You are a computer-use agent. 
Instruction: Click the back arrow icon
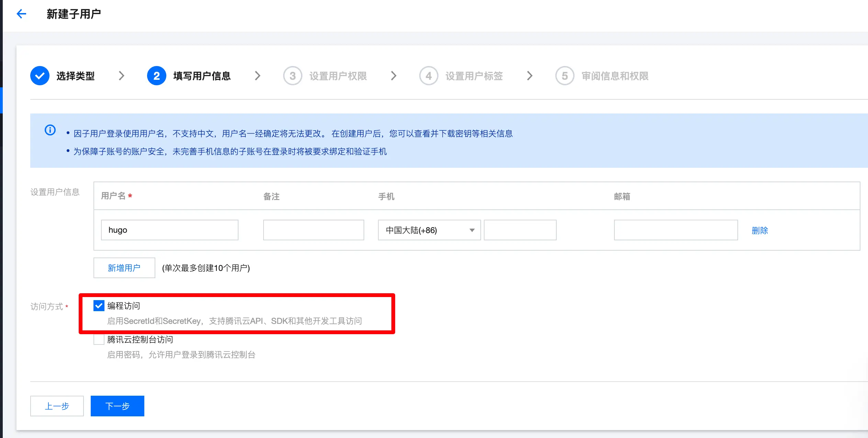click(21, 14)
